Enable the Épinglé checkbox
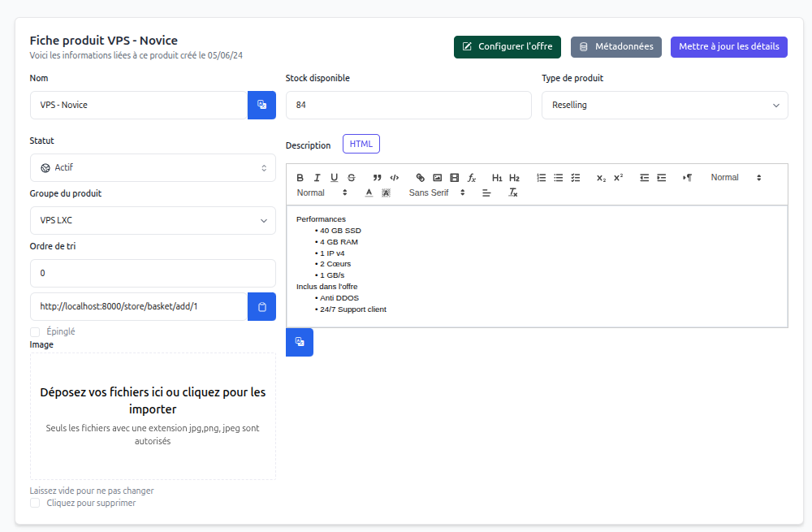 point(35,332)
